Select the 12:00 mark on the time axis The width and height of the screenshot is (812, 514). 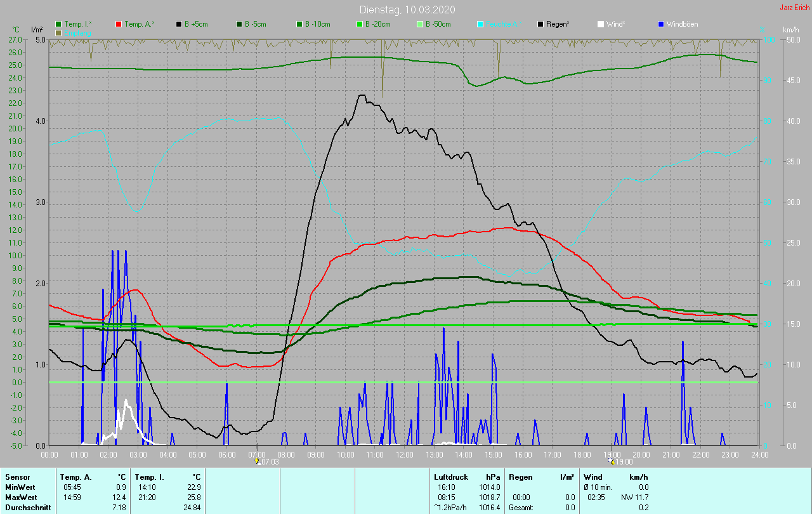point(405,454)
